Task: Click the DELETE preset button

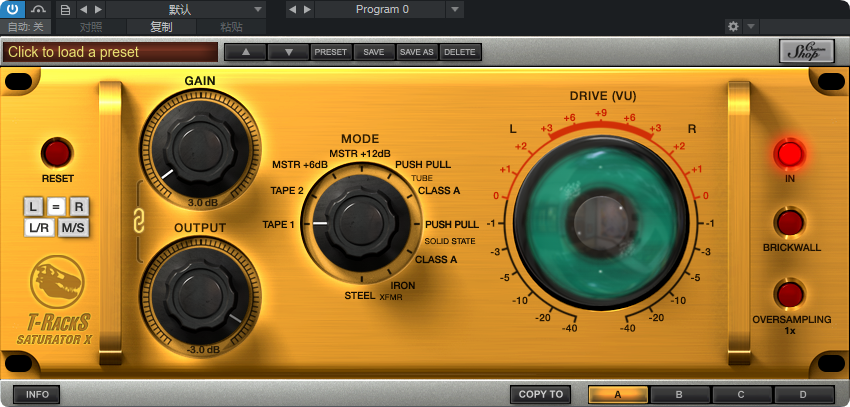Action: 460,52
